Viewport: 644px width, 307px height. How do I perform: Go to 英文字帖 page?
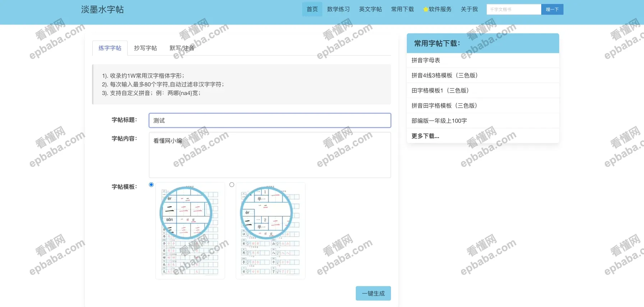click(370, 9)
